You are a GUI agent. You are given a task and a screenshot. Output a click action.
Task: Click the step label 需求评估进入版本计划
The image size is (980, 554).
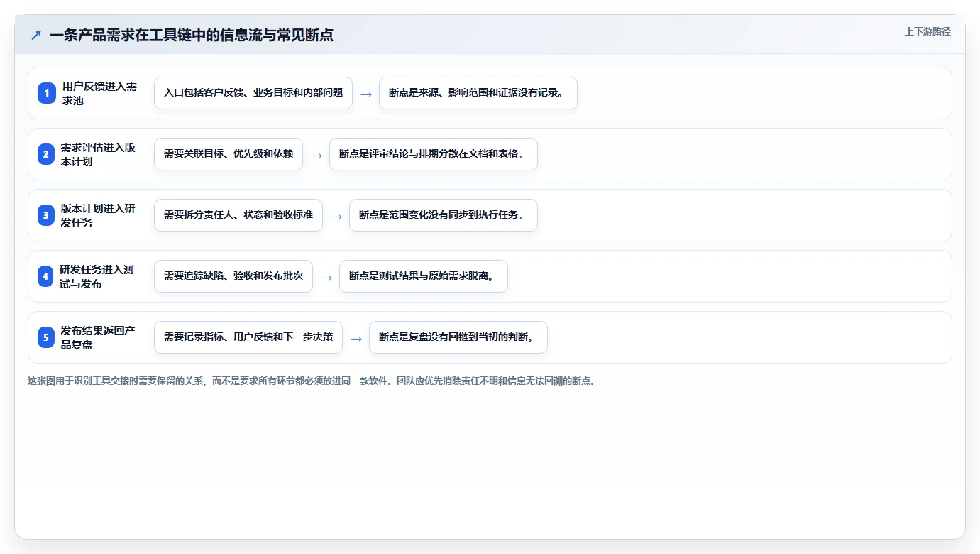click(x=98, y=154)
